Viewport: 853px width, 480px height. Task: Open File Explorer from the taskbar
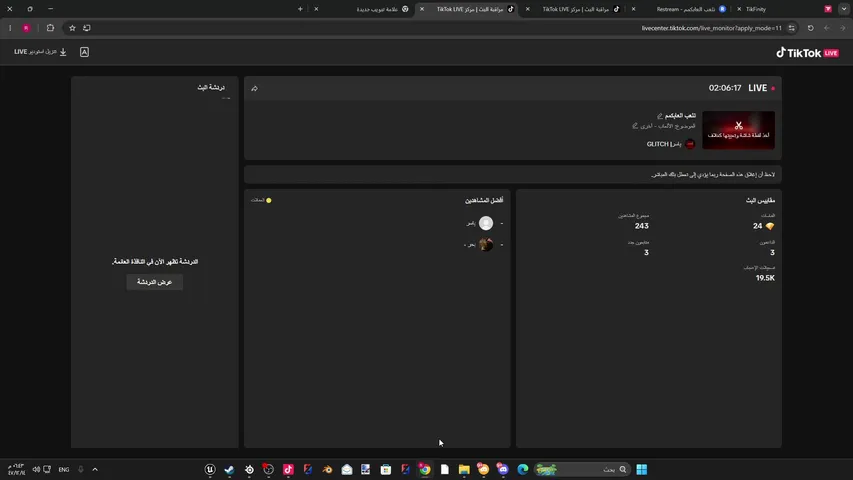(464, 469)
